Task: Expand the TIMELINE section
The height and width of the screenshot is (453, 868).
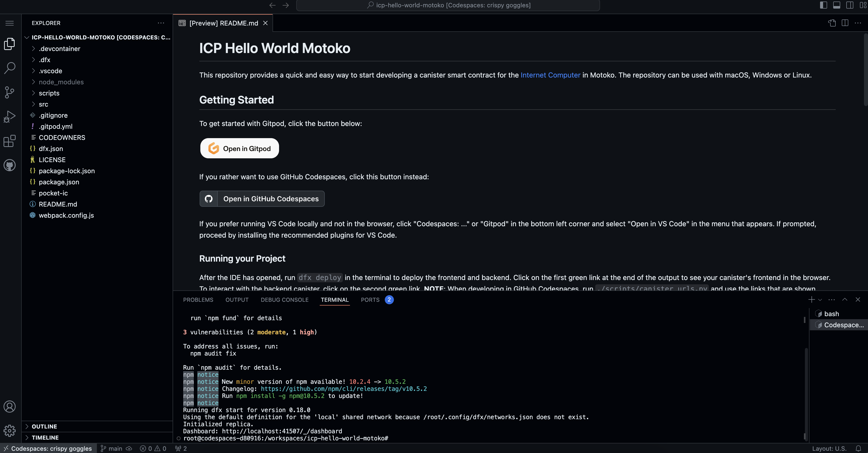Action: [97, 438]
